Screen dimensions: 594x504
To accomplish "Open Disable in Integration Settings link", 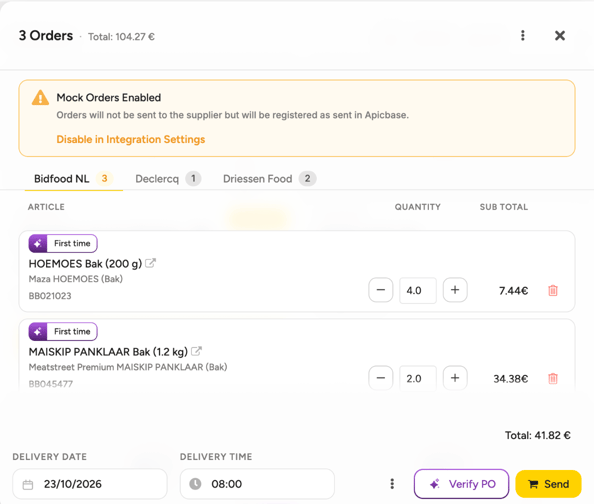I will click(x=131, y=139).
